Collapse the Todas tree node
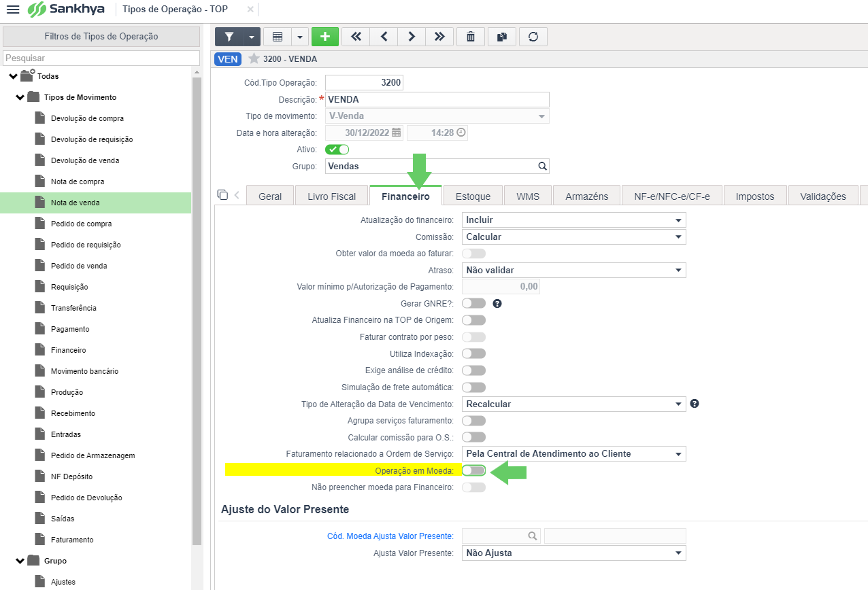Screen dimensions: 868x590 click(13, 76)
